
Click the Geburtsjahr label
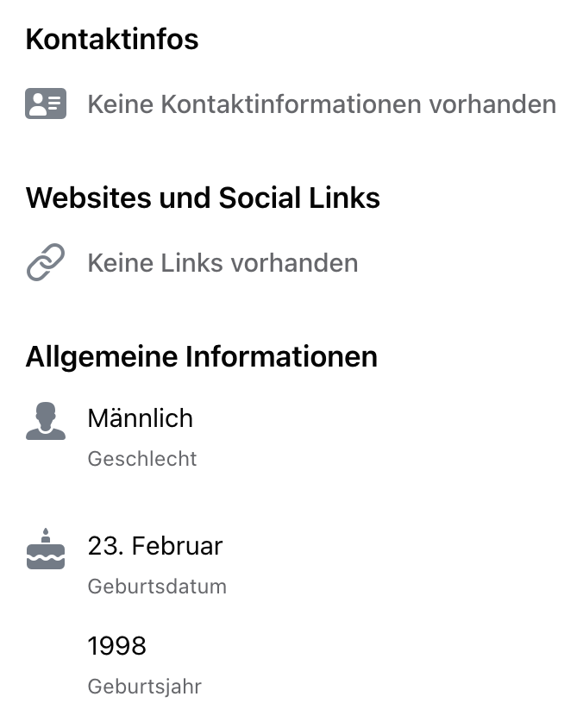point(144,687)
